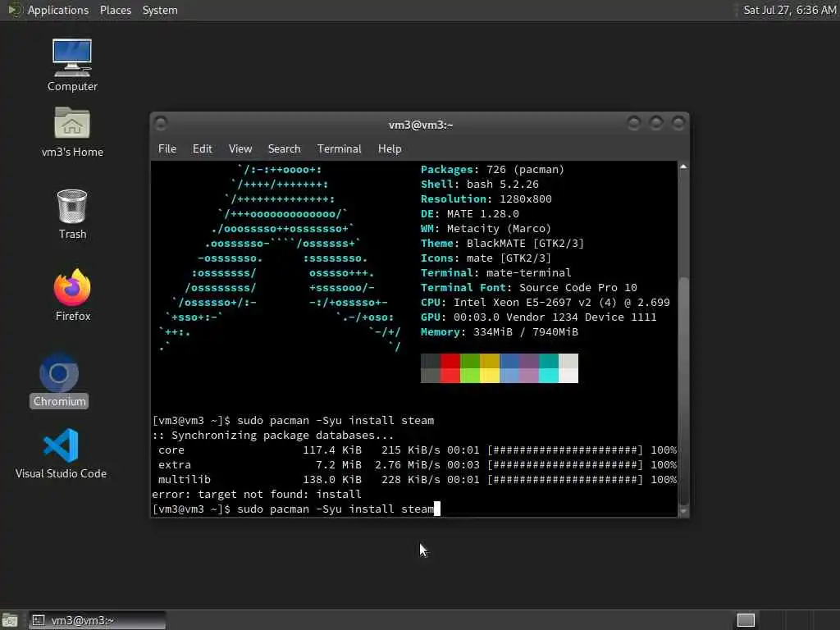Click the terminal scrollbar up arrow
Screen dimensions: 840x630
click(x=683, y=167)
